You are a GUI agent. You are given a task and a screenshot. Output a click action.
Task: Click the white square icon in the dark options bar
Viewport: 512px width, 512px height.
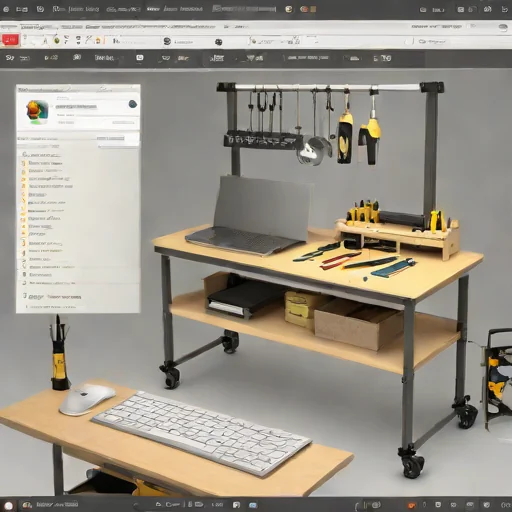click(x=140, y=58)
